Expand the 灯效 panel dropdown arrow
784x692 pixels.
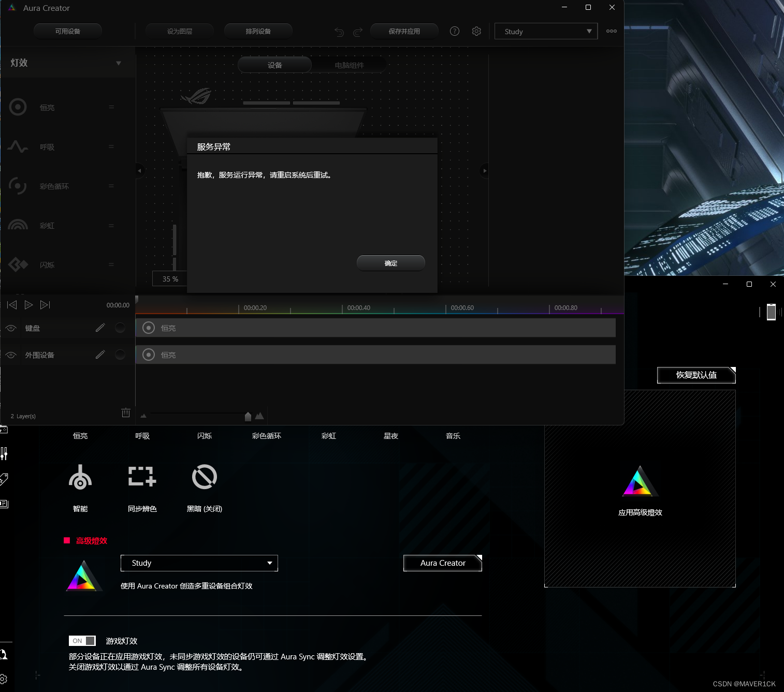[119, 63]
